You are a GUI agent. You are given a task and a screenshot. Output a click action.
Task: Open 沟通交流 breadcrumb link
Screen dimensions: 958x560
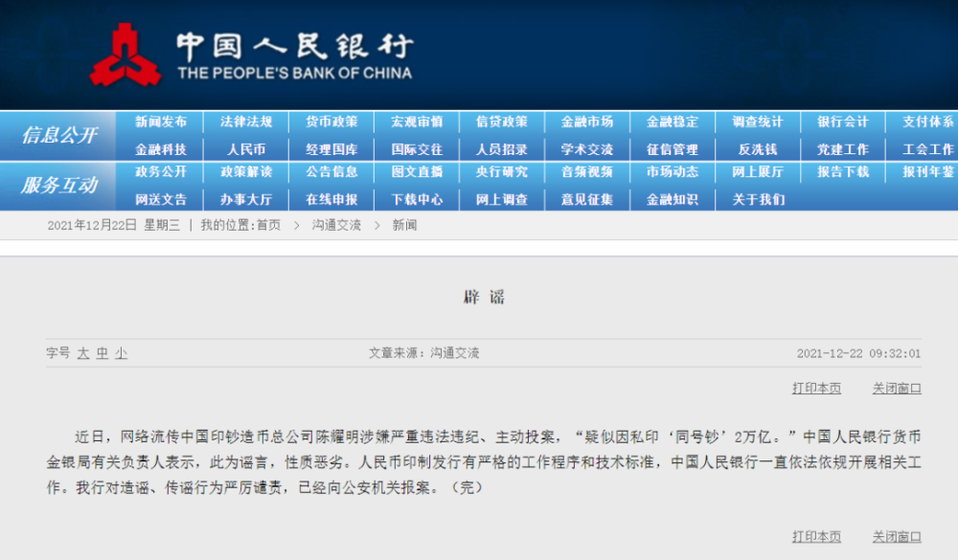point(336,225)
